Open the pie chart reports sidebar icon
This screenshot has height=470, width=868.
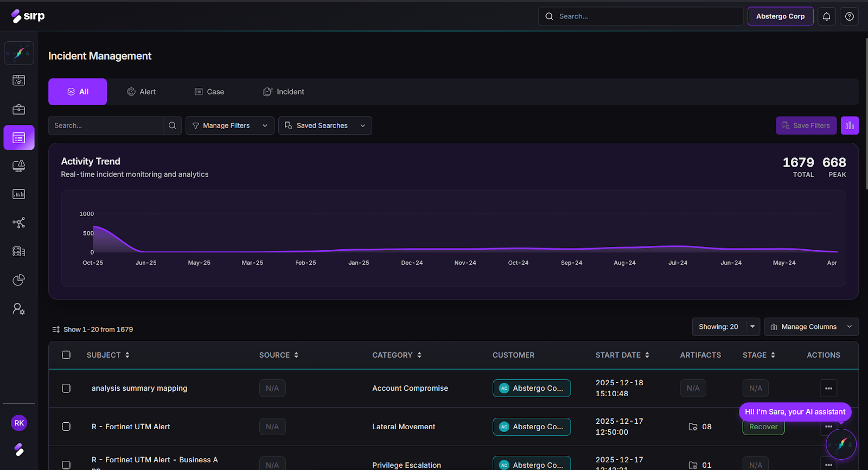coord(19,280)
